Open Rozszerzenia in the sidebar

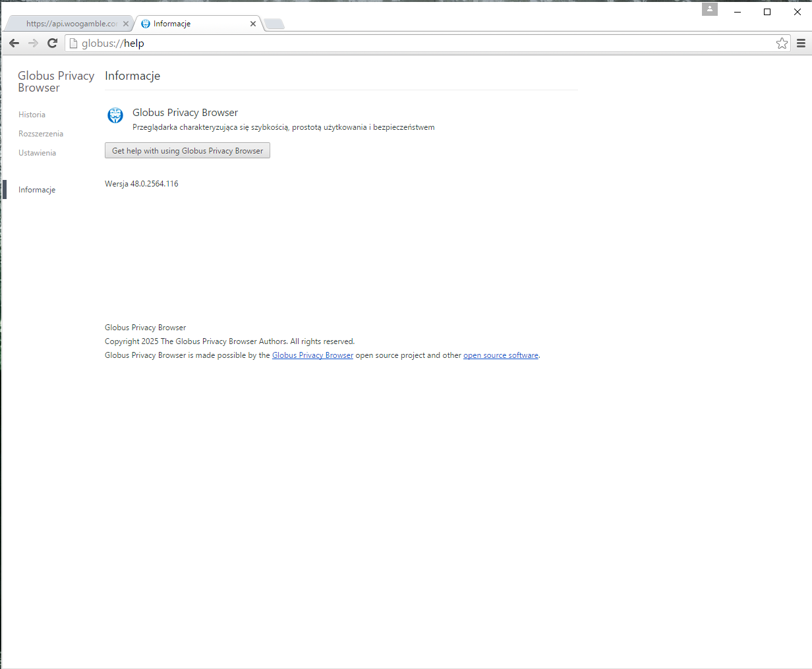click(41, 134)
